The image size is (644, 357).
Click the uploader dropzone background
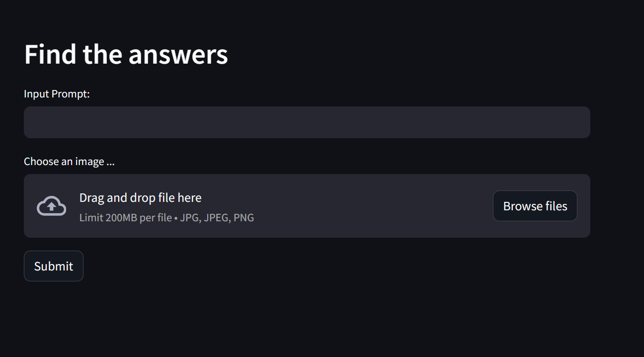click(348, 205)
